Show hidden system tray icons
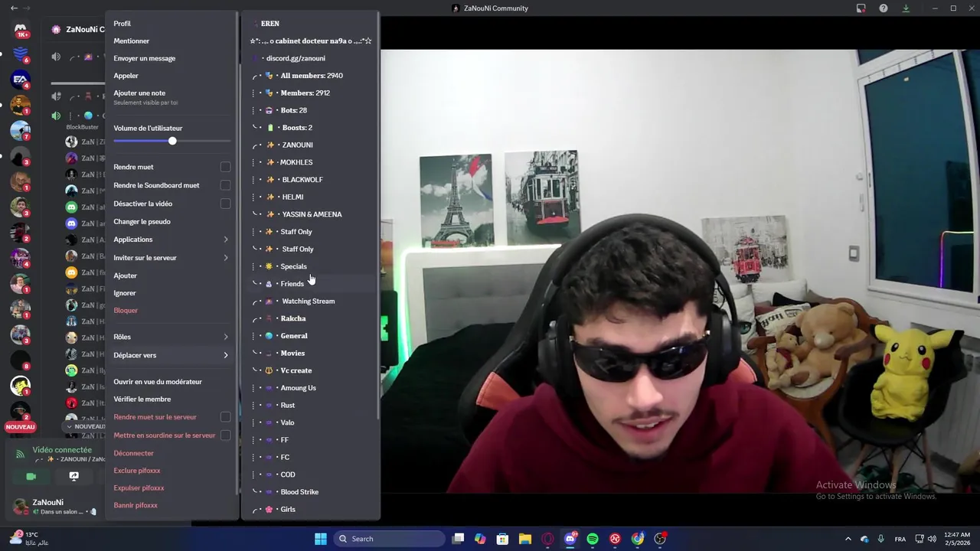 coord(848,539)
